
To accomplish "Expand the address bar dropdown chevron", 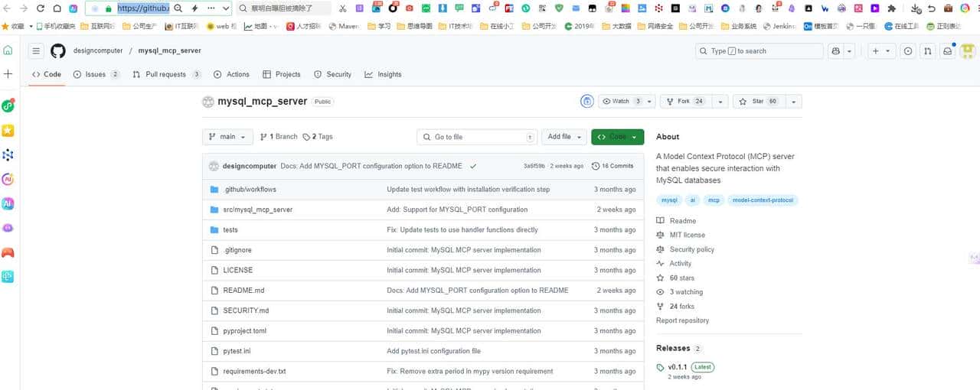I will [225, 8].
